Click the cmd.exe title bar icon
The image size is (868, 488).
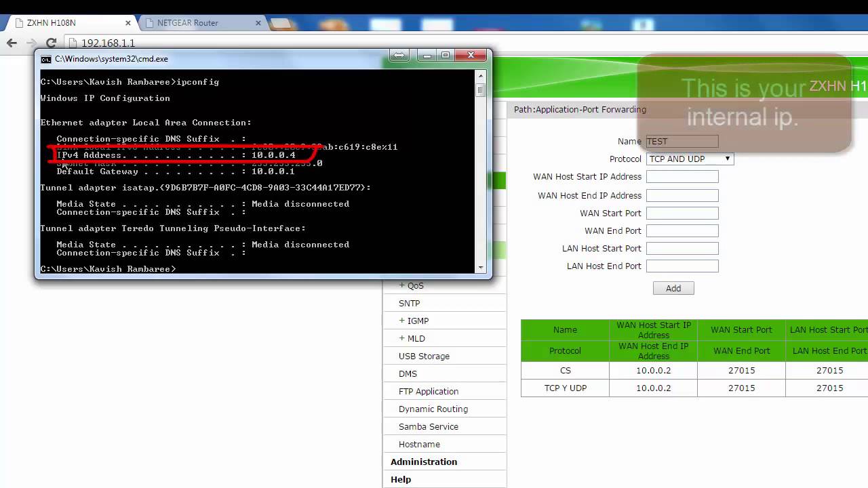click(x=46, y=59)
